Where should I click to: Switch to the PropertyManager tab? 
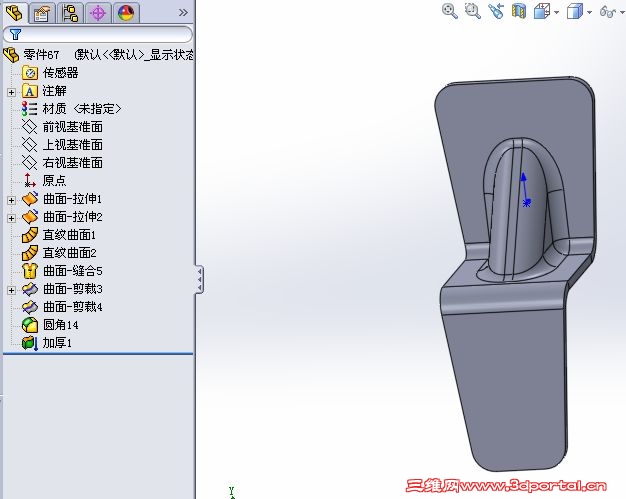click(x=42, y=13)
